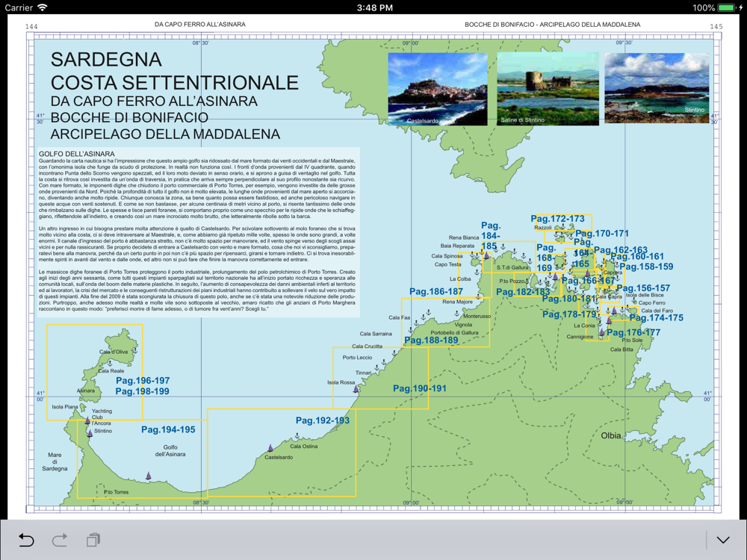Tap the anchor marker at Cala Reale
Viewport: 747px width, 560px height.
tap(110, 363)
